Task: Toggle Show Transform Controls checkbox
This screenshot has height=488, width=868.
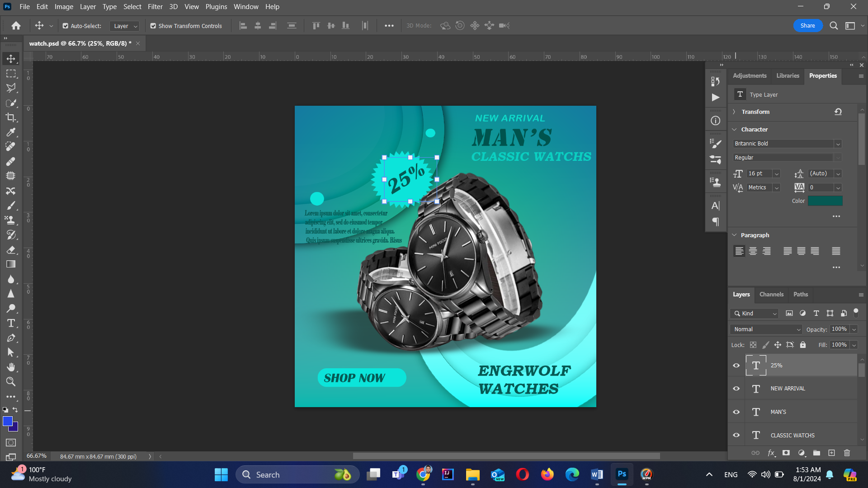Action: tap(153, 26)
